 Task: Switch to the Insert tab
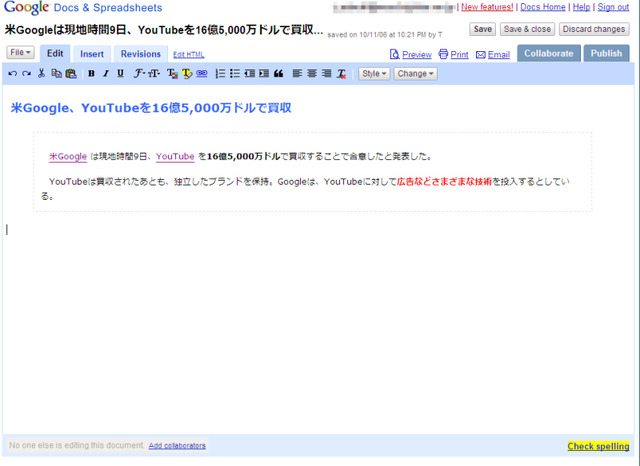click(92, 54)
